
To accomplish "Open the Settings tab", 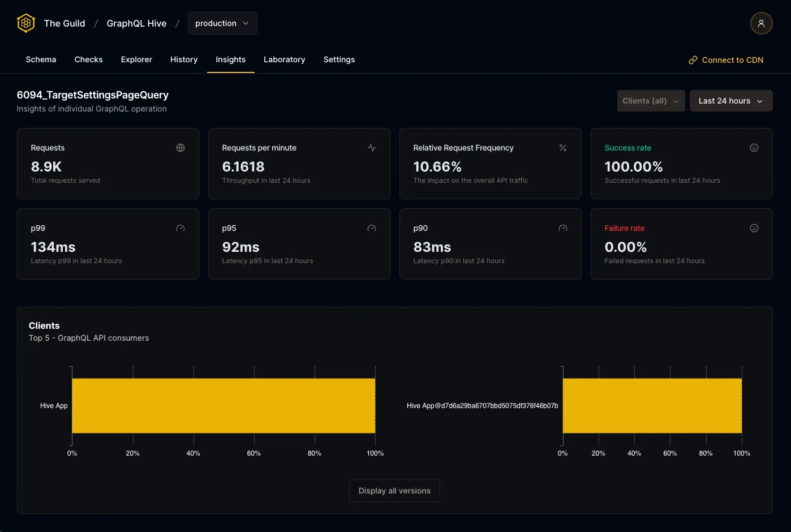I will pos(339,59).
